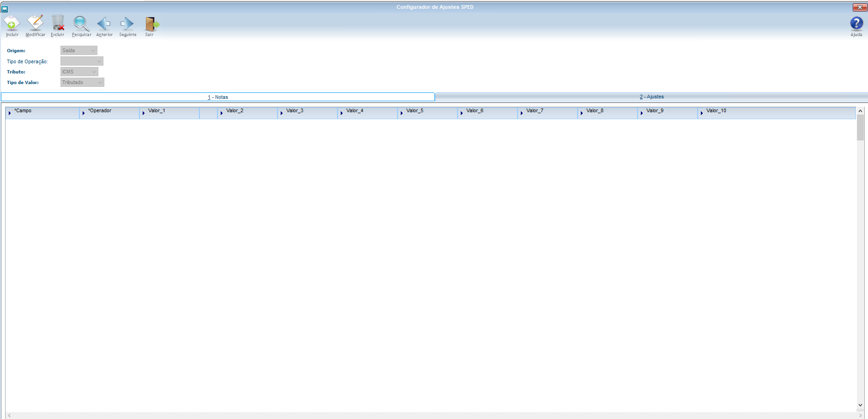
Task: Open the Tipo de Operação dropdown
Action: (x=82, y=61)
